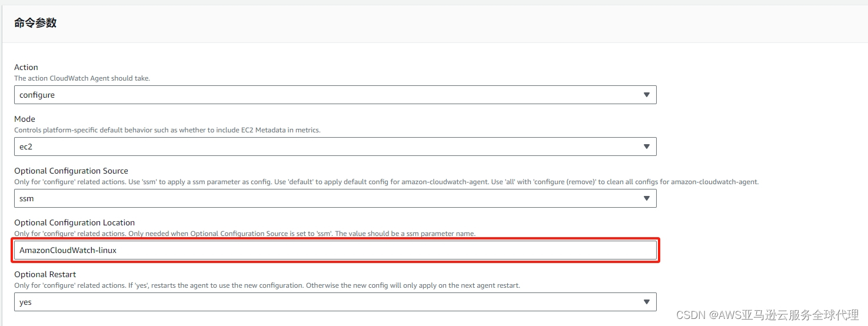Click the AmazonCloudWatch-linux configuration location field

[335, 250]
